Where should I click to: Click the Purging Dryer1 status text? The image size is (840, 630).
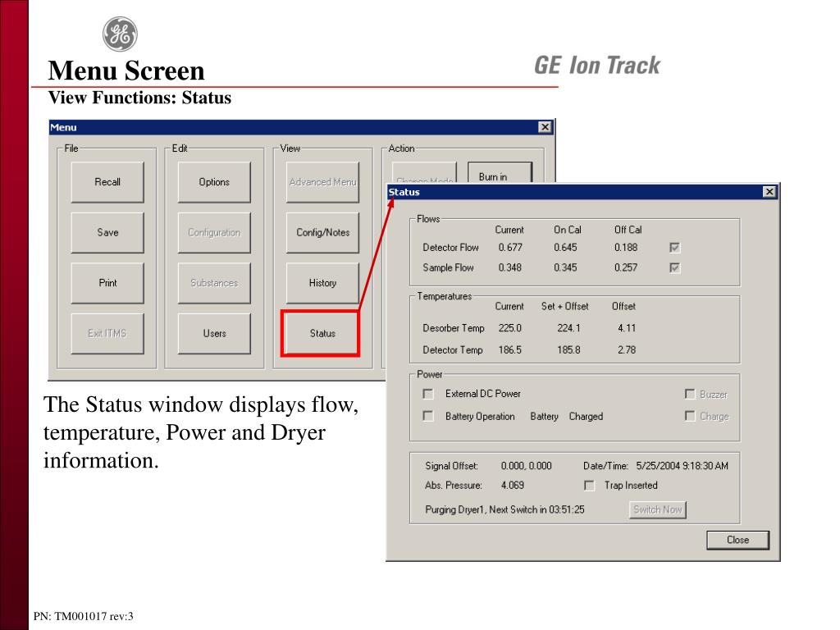point(504,509)
